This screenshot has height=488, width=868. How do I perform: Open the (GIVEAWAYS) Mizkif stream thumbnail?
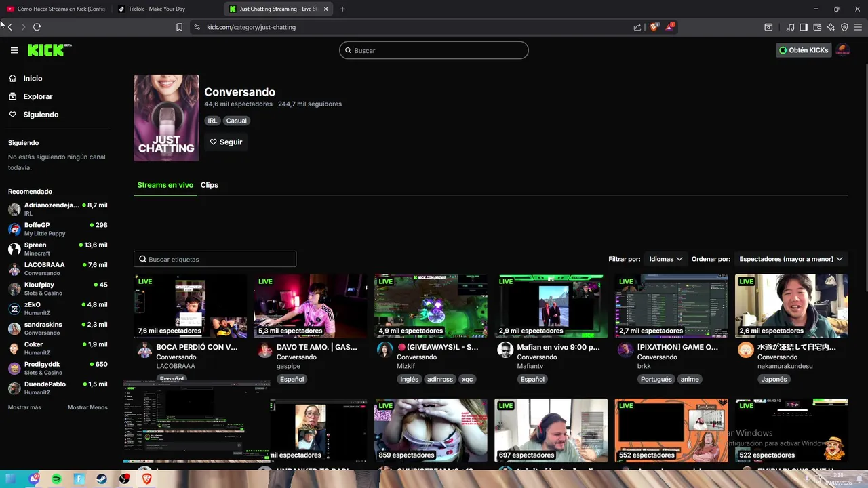click(431, 306)
